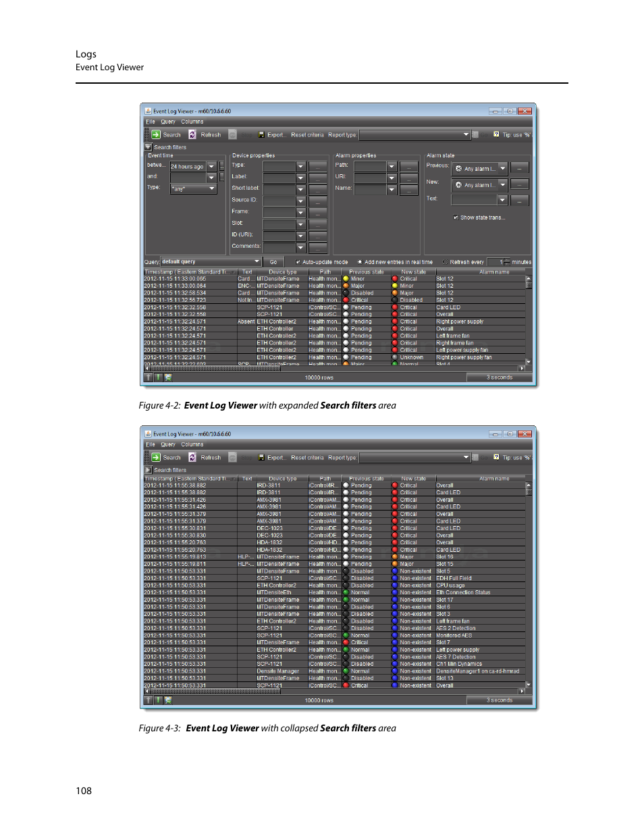Viewport: 644px width, 834px height.
Task: Click the alarm icon in New alarm state field
Action: (458, 185)
